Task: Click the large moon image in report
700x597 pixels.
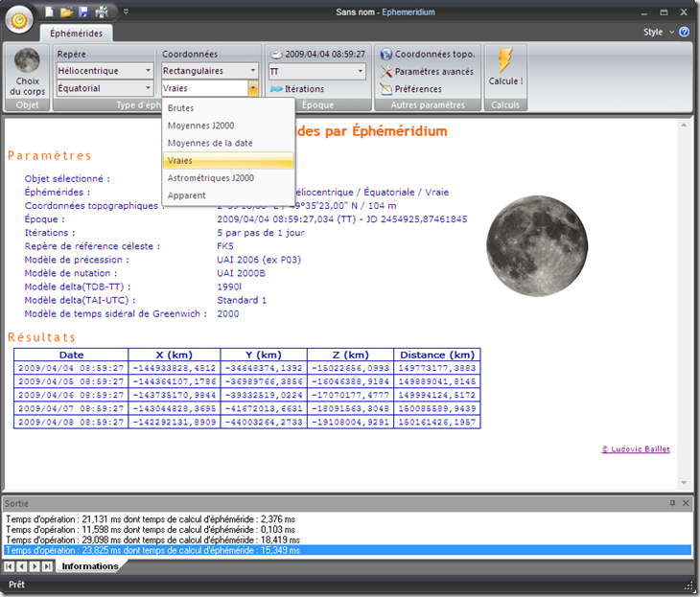Action: tap(537, 246)
